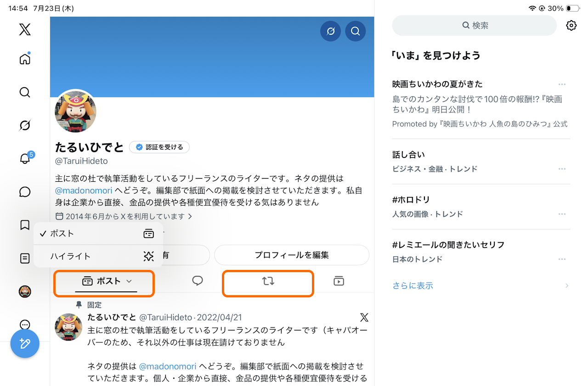Screen dimensions: 588x386
Task: Open @madonomori link in pinned post
Action: (168, 366)
